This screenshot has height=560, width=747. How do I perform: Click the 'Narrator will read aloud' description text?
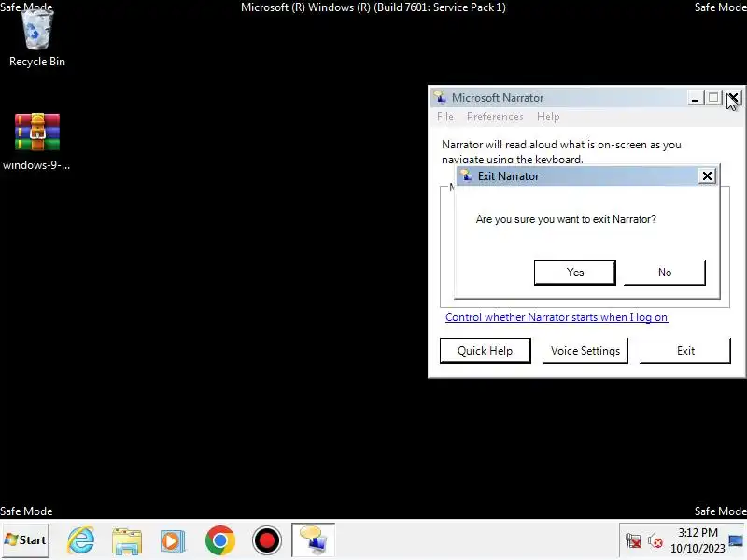click(x=561, y=151)
